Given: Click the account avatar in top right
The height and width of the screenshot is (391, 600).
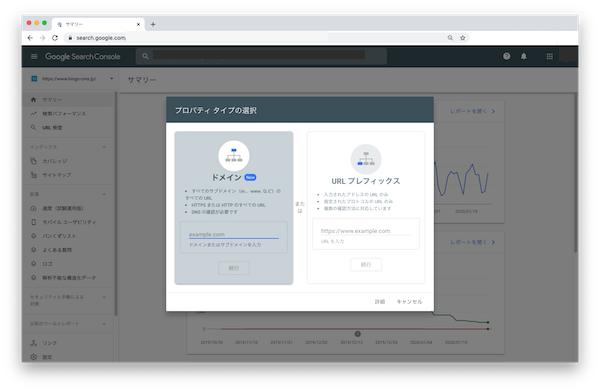Looking at the screenshot, I should pos(567,56).
